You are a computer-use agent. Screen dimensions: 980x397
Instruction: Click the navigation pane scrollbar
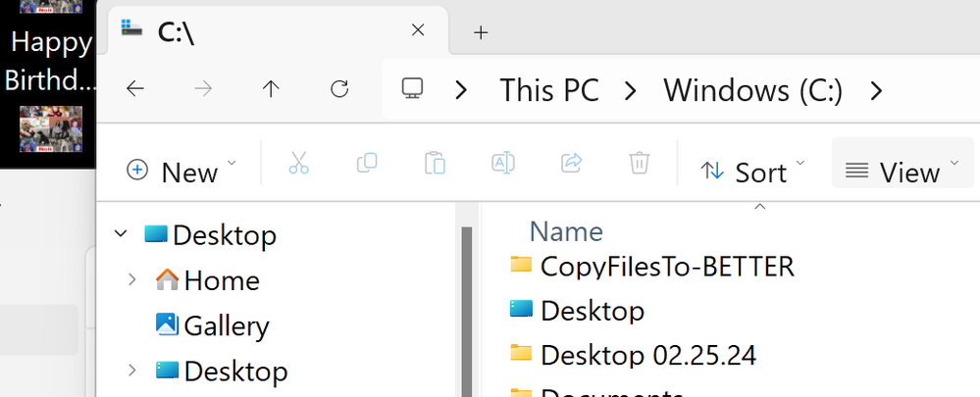(x=466, y=311)
